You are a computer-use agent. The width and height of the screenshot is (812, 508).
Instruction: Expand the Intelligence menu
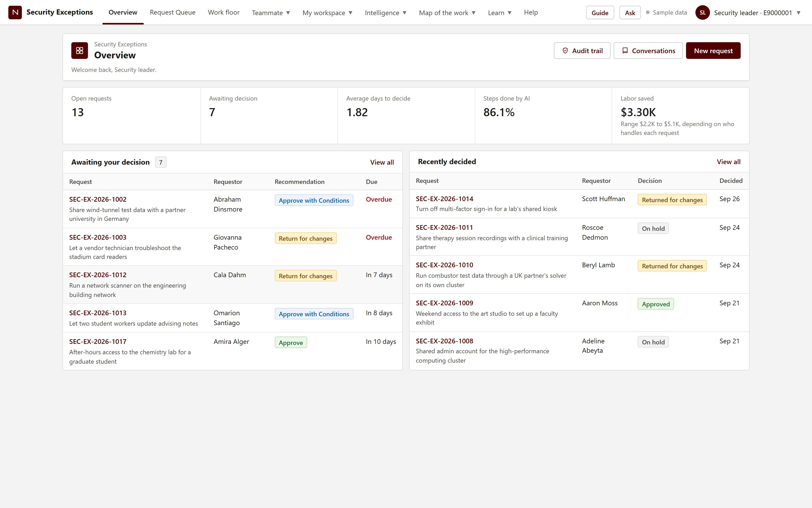(385, 13)
